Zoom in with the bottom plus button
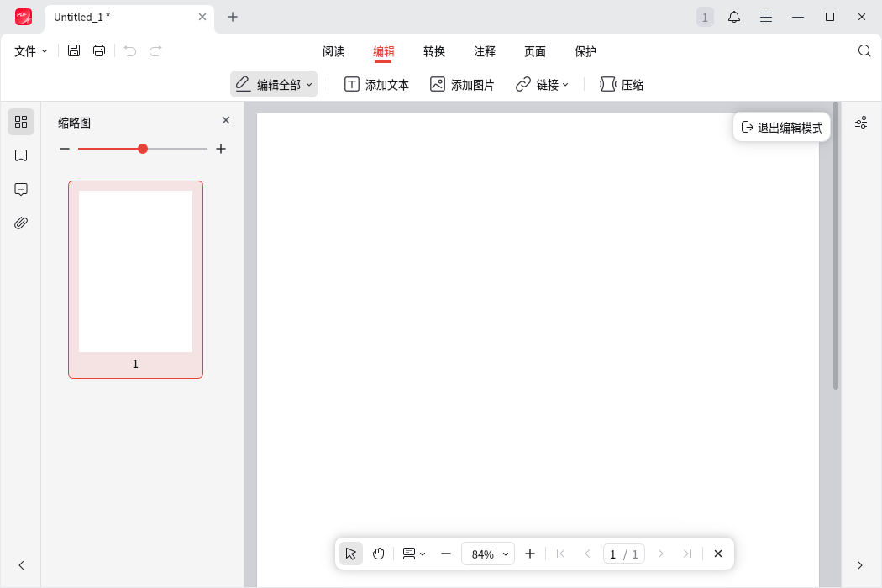The width and height of the screenshot is (882, 588). pyautogui.click(x=530, y=554)
